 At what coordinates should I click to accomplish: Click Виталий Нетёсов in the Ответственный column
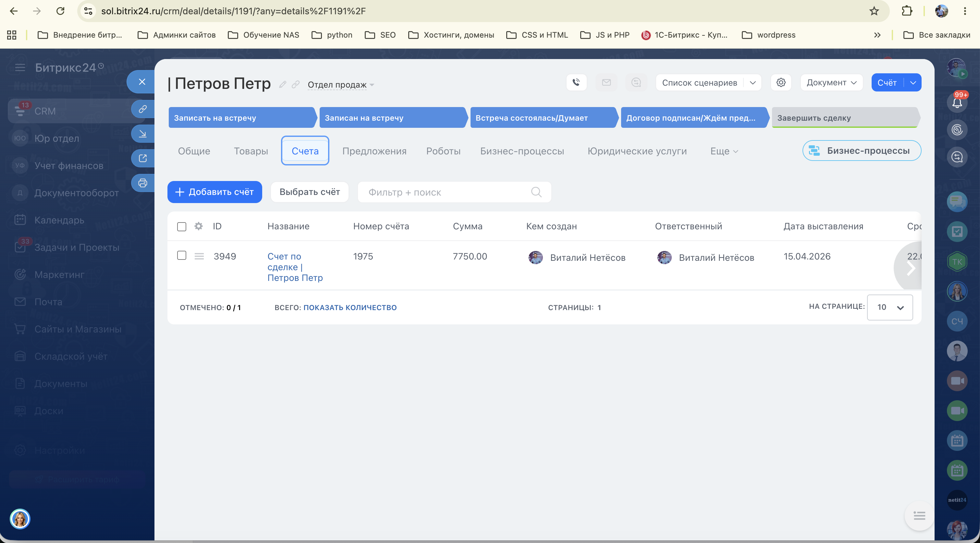(x=717, y=258)
